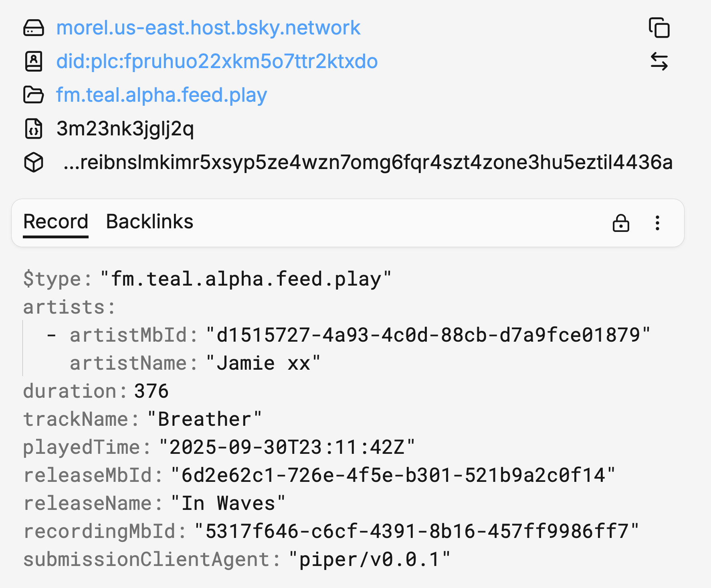This screenshot has width=711, height=588.
Task: Open the fm.teal.alpha.feed.play collection link
Action: point(162,95)
